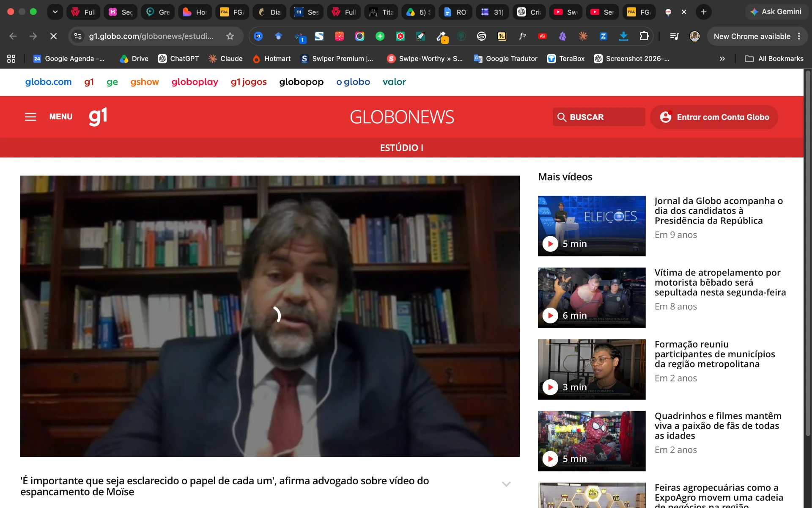This screenshot has height=508, width=812.
Task: Click the orange starburst Claude extension icon
Action: click(x=583, y=36)
